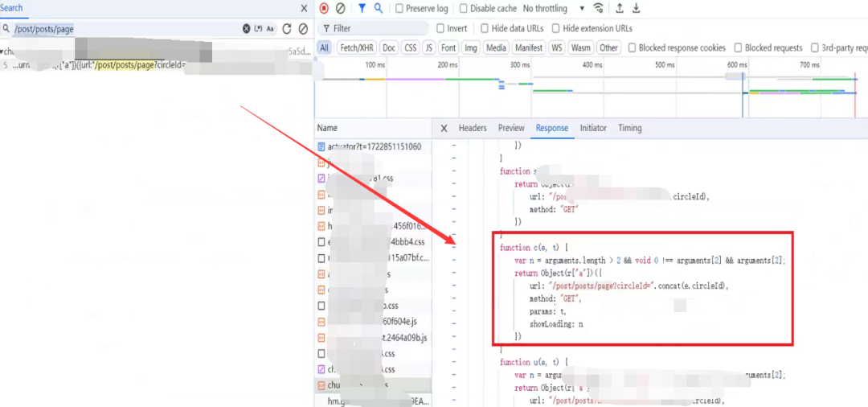This screenshot has height=407, width=868.
Task: Toggle regular expression search
Action: click(258, 29)
